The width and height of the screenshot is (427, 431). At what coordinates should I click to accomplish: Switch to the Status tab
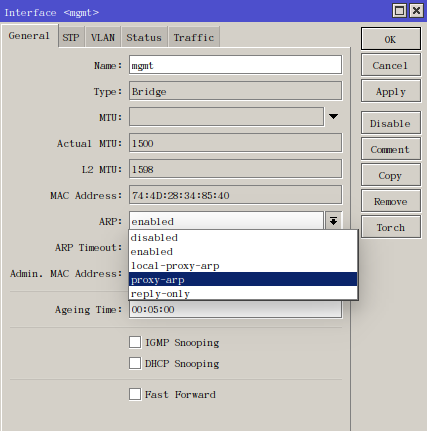coord(144,37)
